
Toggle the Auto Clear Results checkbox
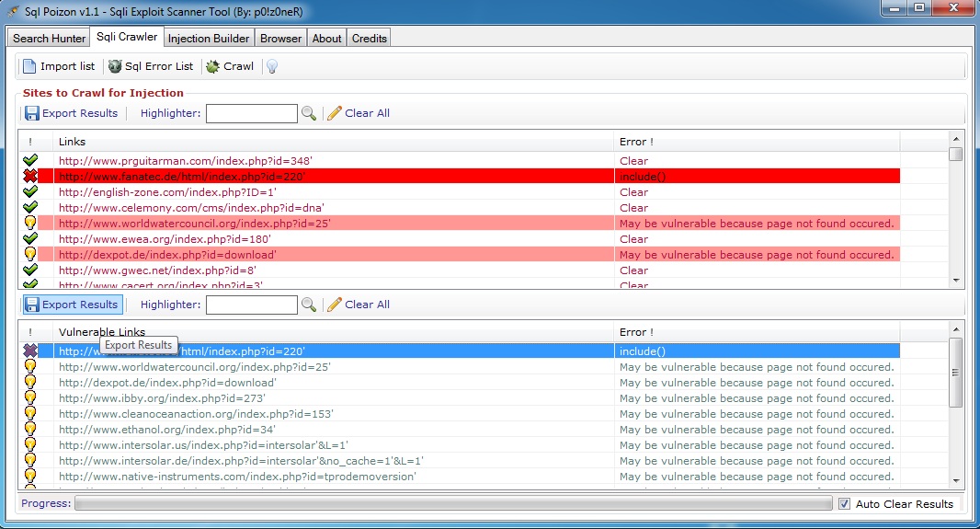click(844, 503)
